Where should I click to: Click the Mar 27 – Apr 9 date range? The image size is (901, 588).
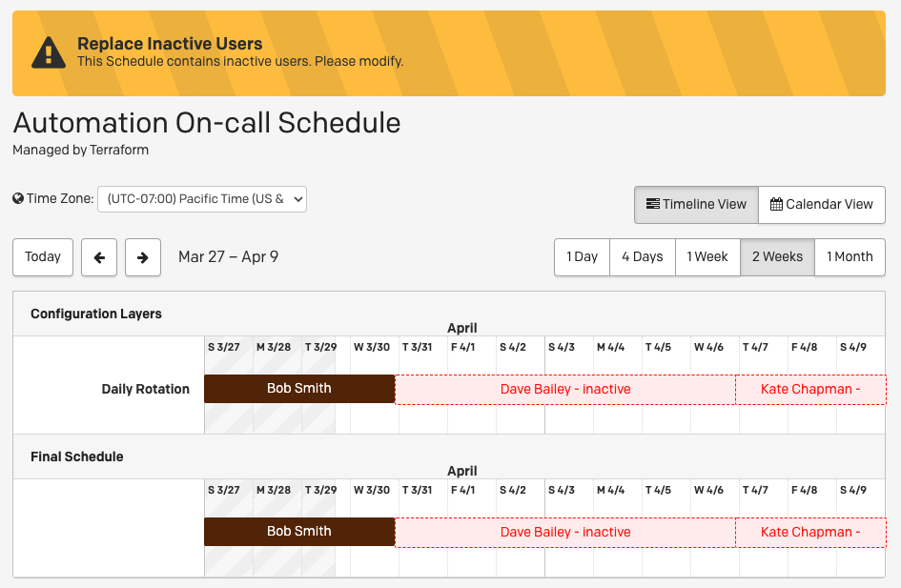click(228, 256)
